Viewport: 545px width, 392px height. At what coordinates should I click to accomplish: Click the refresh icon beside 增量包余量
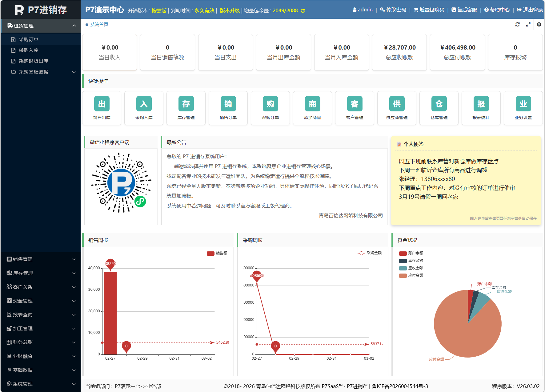point(303,11)
